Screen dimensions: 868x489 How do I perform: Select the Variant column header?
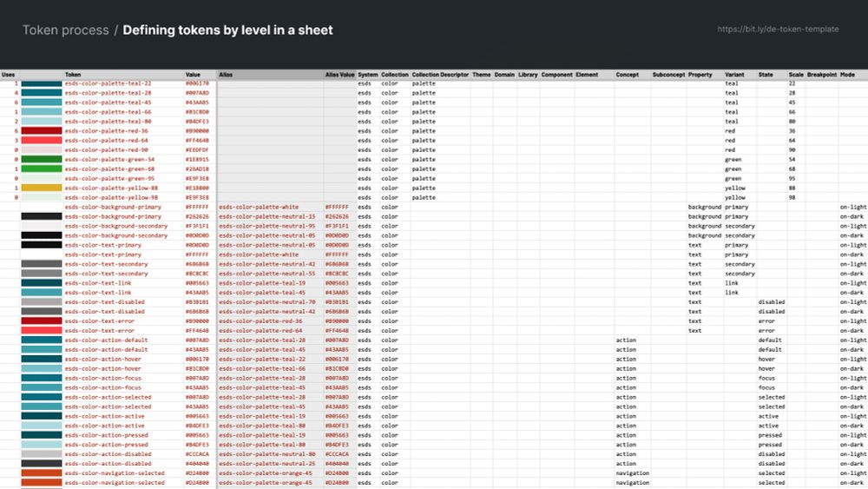click(734, 74)
